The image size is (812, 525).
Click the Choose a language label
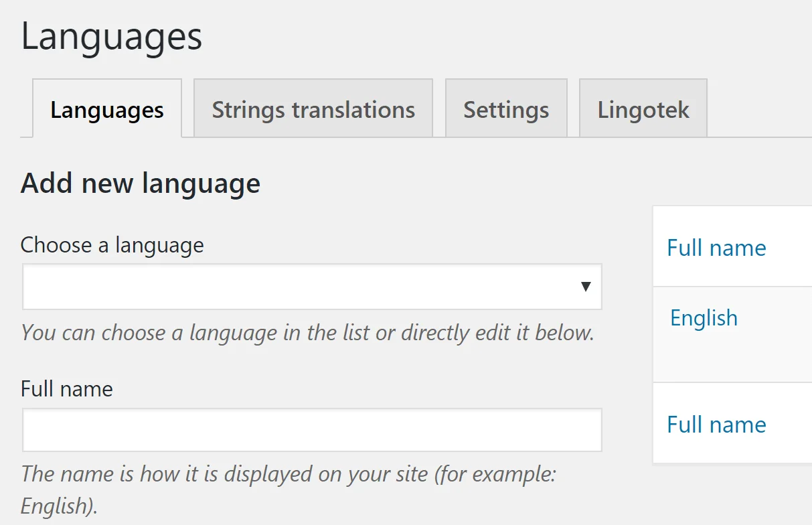click(112, 245)
